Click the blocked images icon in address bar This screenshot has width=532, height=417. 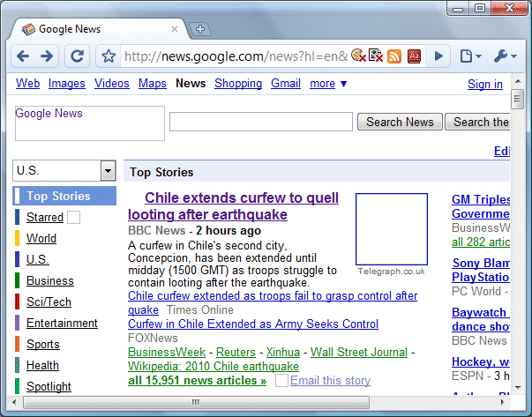(x=376, y=56)
